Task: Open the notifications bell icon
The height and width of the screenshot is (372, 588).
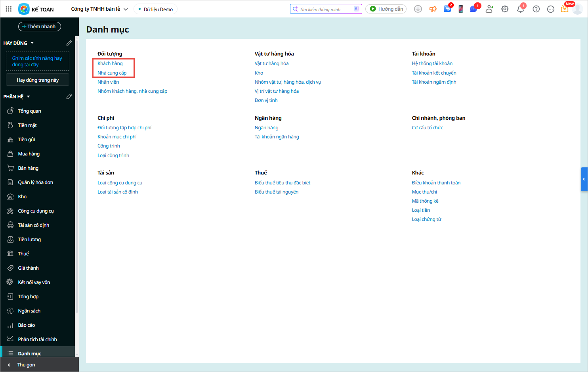Action: point(520,9)
